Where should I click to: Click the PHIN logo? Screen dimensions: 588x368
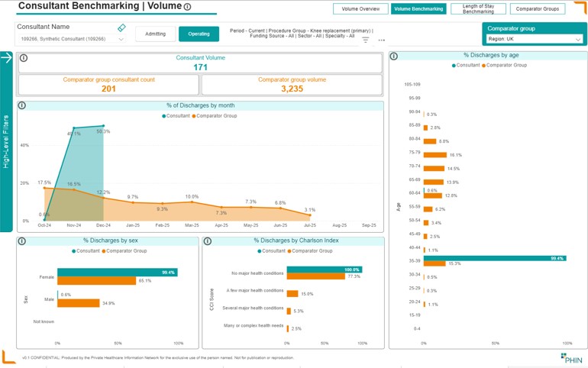[x=572, y=358]
